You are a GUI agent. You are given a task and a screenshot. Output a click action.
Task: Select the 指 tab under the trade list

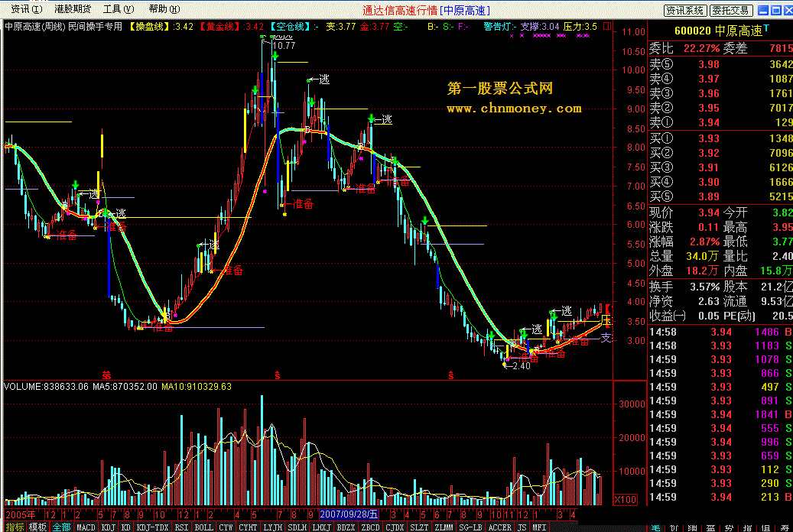[x=747, y=528]
